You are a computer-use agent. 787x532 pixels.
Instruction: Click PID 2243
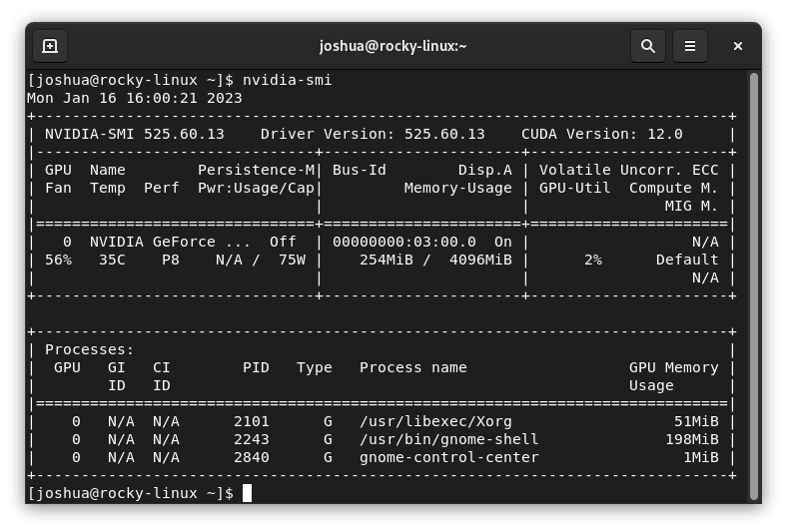pos(252,439)
